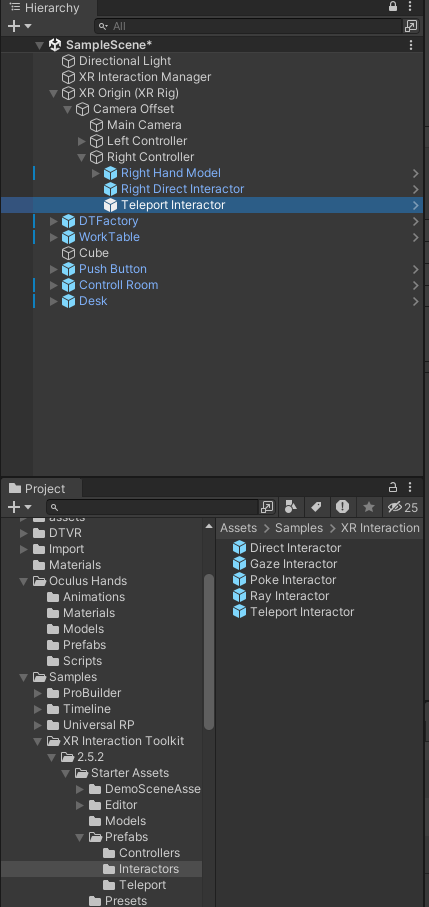This screenshot has height=907, width=429.
Task: Open Right Hand Model prefab arrow
Action: pos(416,173)
